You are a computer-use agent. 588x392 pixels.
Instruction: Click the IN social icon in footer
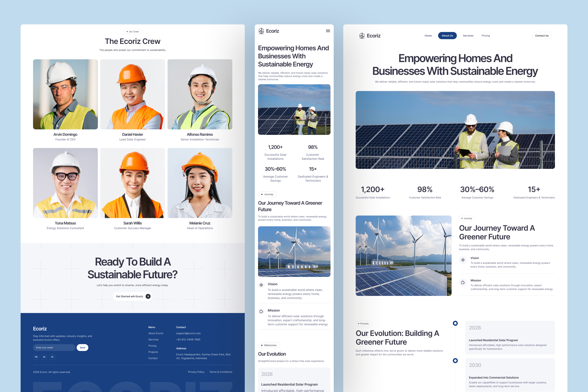pyautogui.click(x=44, y=357)
